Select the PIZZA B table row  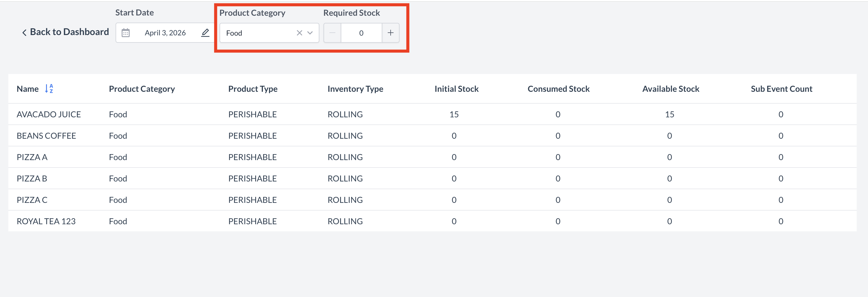coord(32,178)
